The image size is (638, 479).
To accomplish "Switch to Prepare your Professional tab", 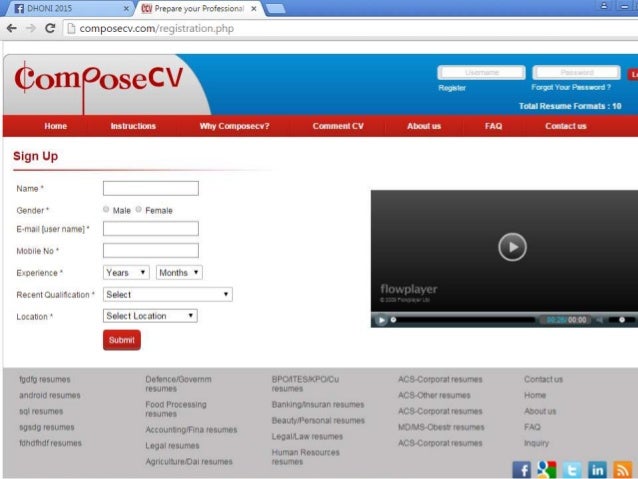I will 199,9.
